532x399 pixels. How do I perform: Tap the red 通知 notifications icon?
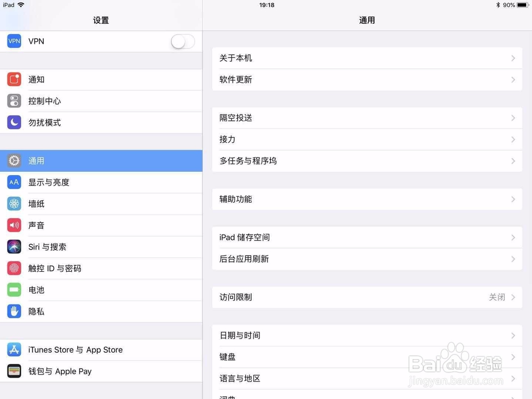point(14,79)
